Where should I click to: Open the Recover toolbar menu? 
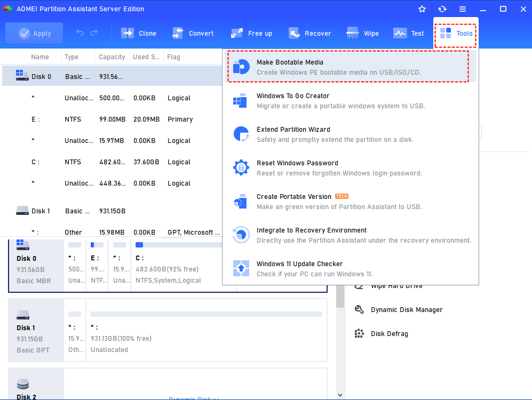[310, 33]
